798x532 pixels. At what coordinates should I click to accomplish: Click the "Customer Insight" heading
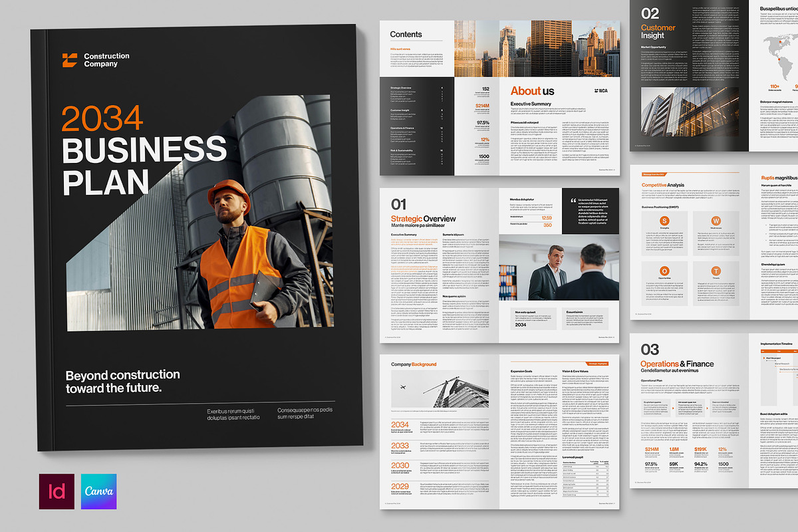[x=658, y=31]
